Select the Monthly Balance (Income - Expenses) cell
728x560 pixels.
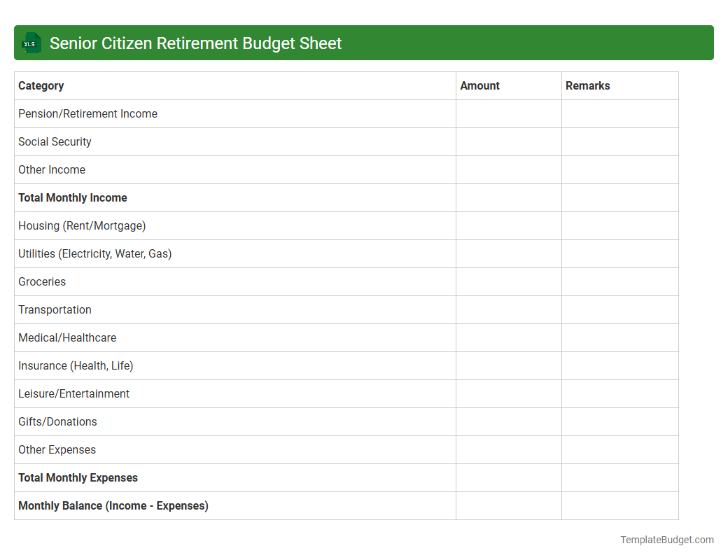113,505
